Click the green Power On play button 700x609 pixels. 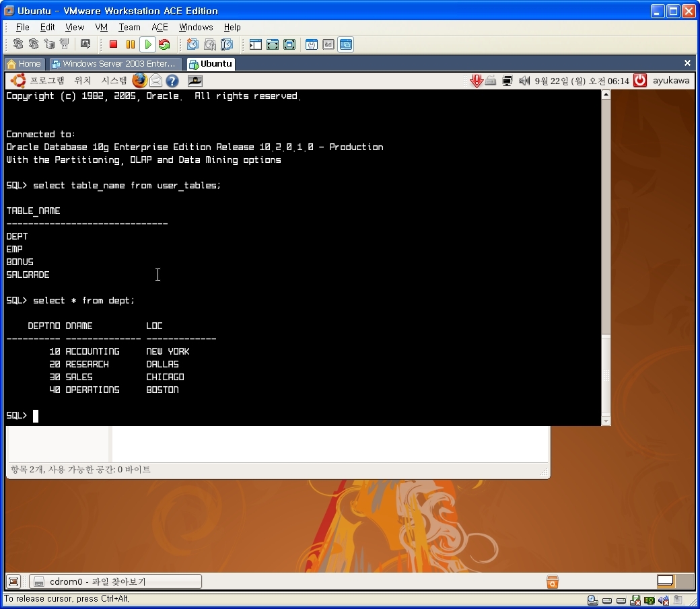(147, 44)
